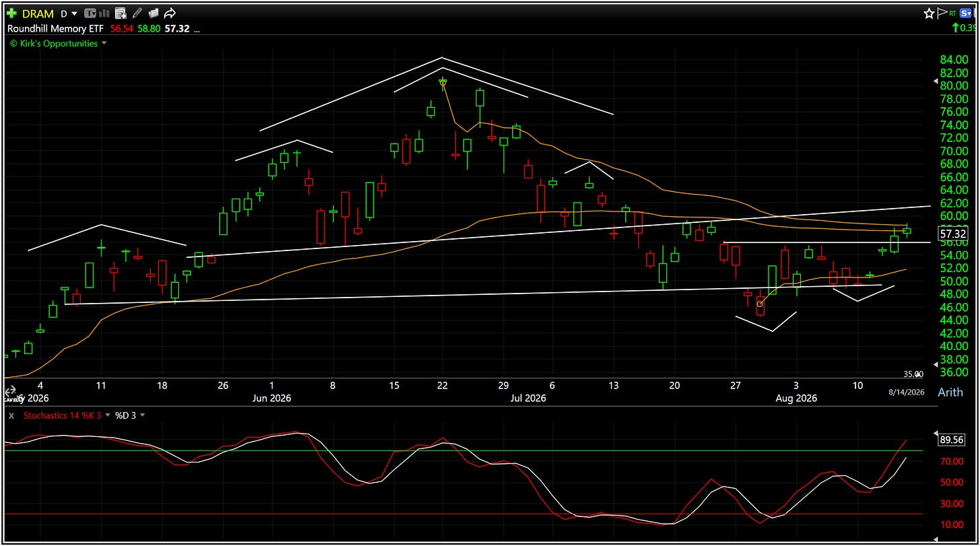Open the blue S data source dropdown
The height and width of the screenshot is (546, 980).
coord(967,13)
